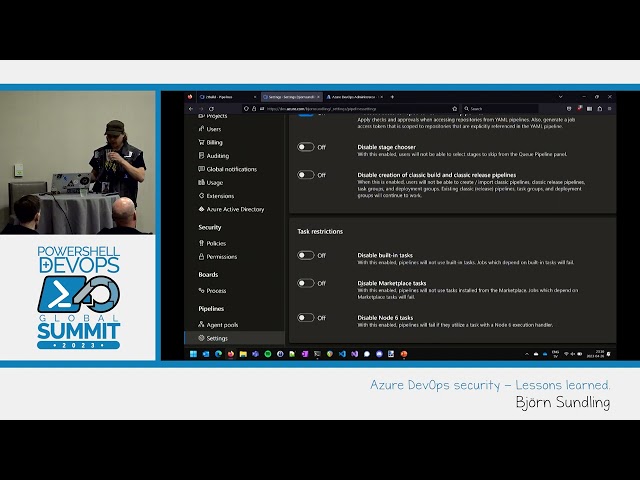
Task: Click the Visual Studio Code taskbar icon
Action: 342,354
